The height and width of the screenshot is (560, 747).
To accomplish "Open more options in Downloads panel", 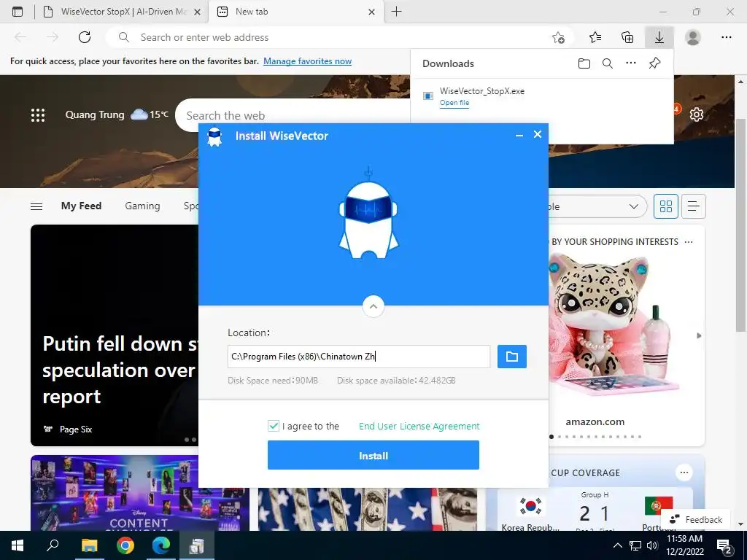I will coord(631,63).
